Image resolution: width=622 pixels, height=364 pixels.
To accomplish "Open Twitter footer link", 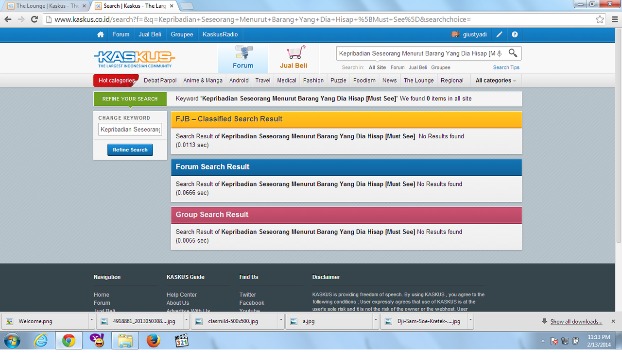I will point(248,295).
